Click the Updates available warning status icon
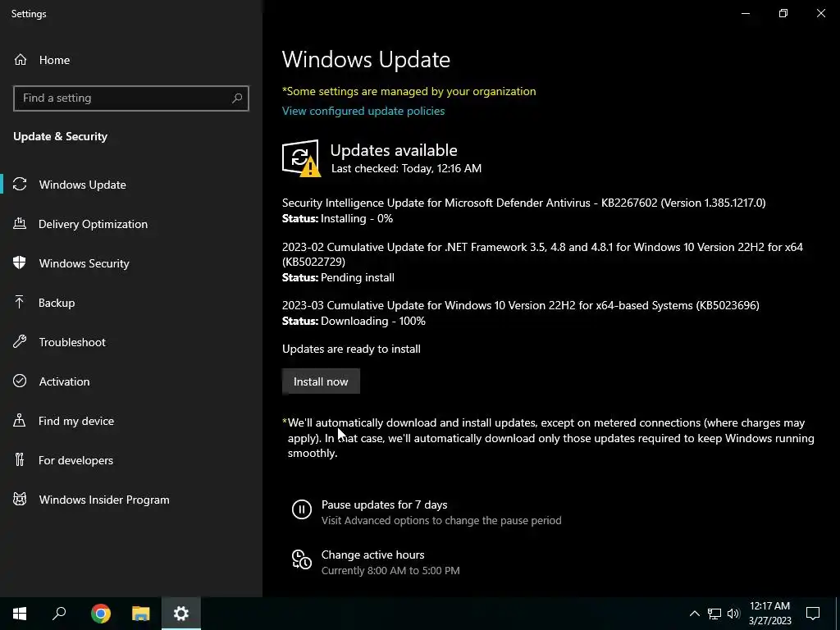This screenshot has width=840, height=630. click(x=301, y=158)
